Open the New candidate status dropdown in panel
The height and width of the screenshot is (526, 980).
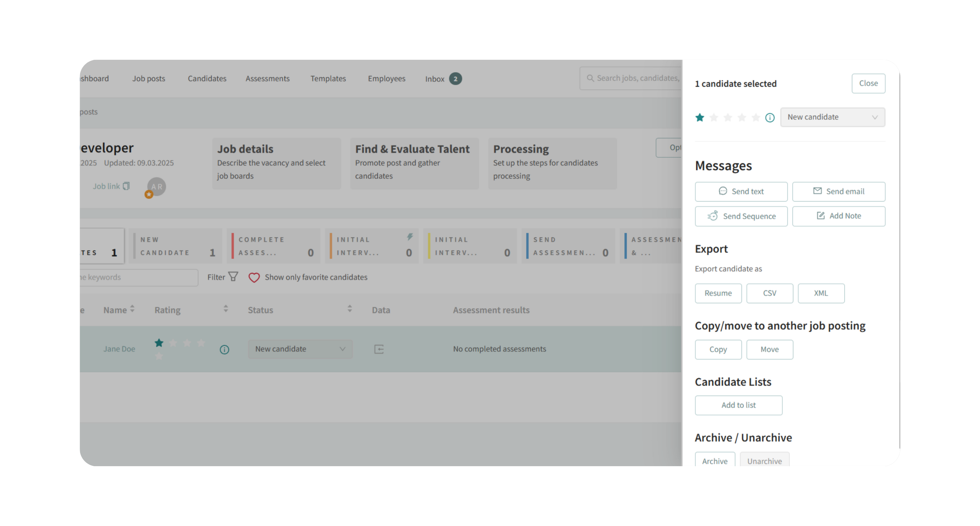(832, 117)
